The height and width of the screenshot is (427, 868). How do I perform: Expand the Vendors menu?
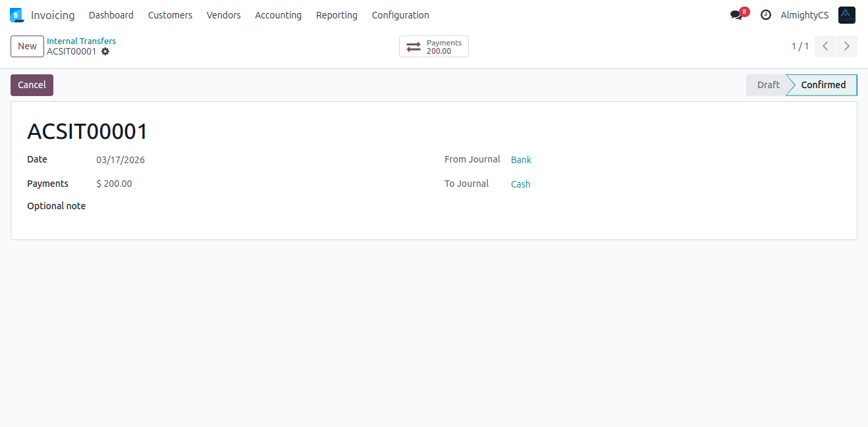point(223,15)
